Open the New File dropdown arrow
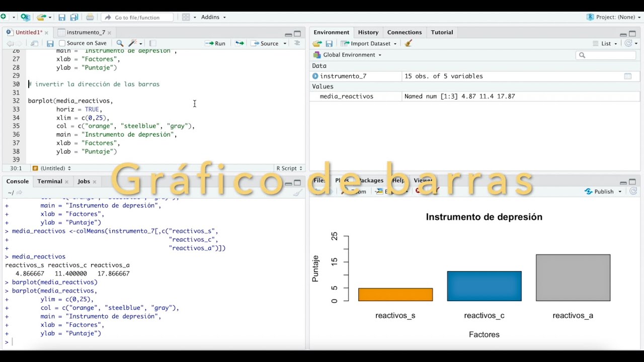Viewport: 644px width, 362px height. coord(13,17)
